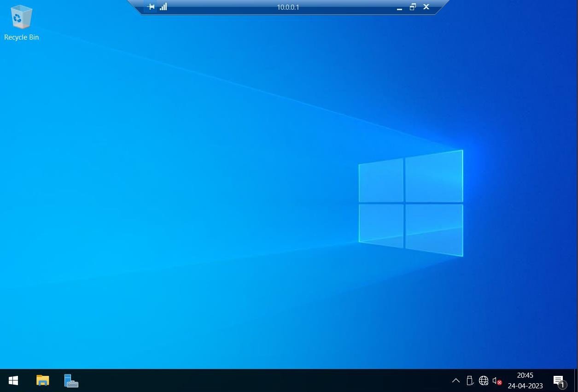Open Server Manager from the taskbar
This screenshot has width=578, height=392.
point(71,380)
